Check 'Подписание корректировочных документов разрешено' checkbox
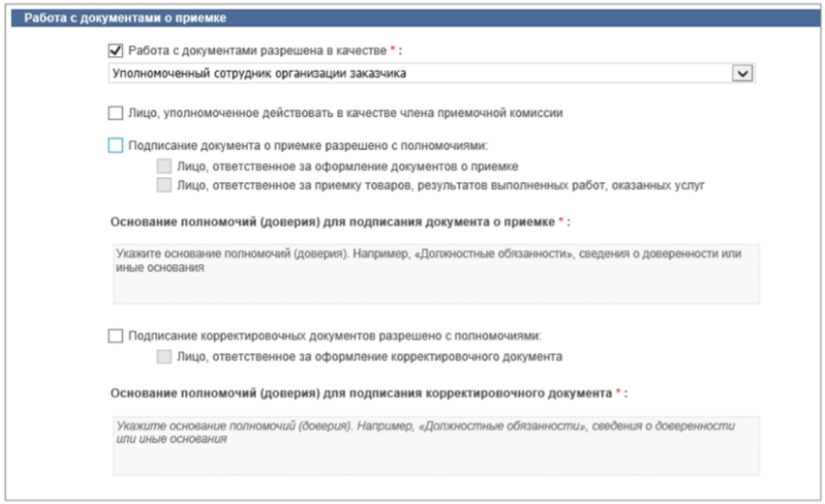 [117, 335]
